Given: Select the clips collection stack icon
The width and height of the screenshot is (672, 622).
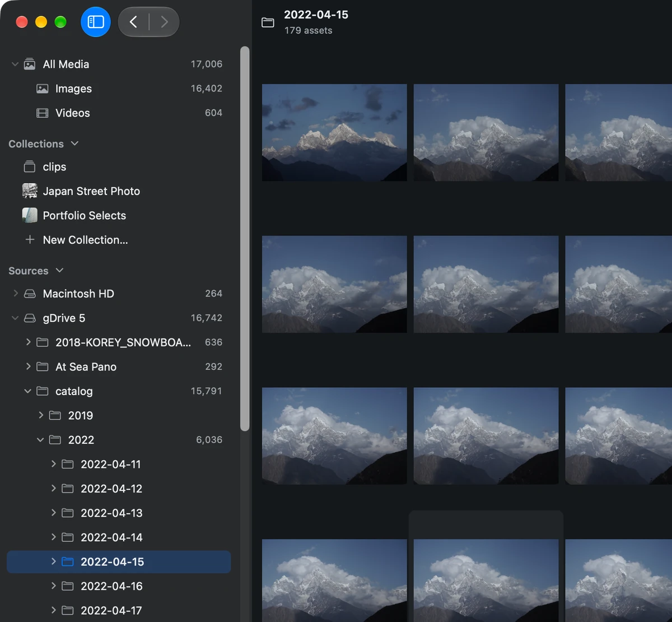Looking at the screenshot, I should pyautogui.click(x=30, y=166).
